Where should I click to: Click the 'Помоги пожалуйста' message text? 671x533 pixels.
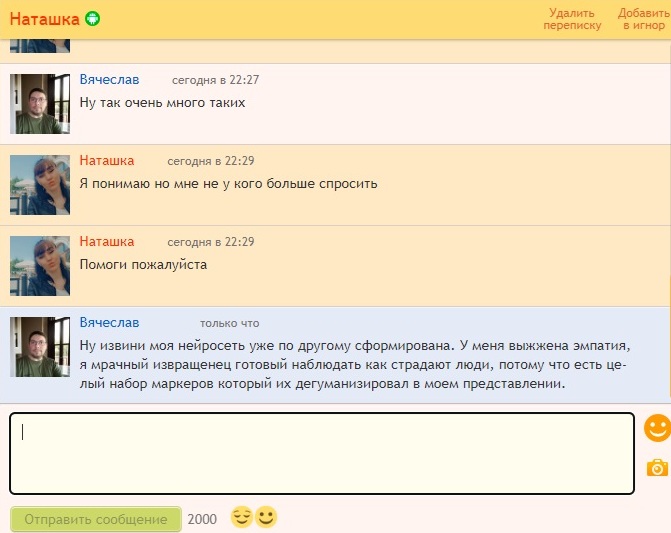click(x=143, y=265)
